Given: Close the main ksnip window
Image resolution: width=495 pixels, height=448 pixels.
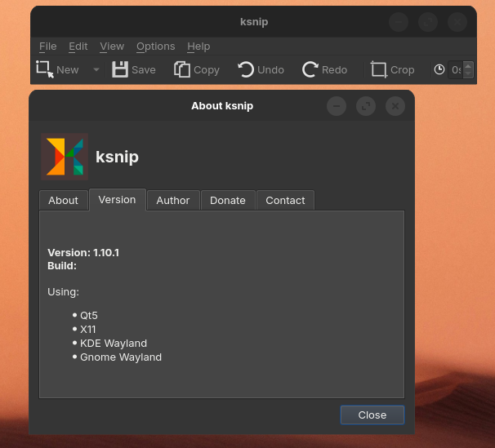Looking at the screenshot, I should pyautogui.click(x=457, y=22).
